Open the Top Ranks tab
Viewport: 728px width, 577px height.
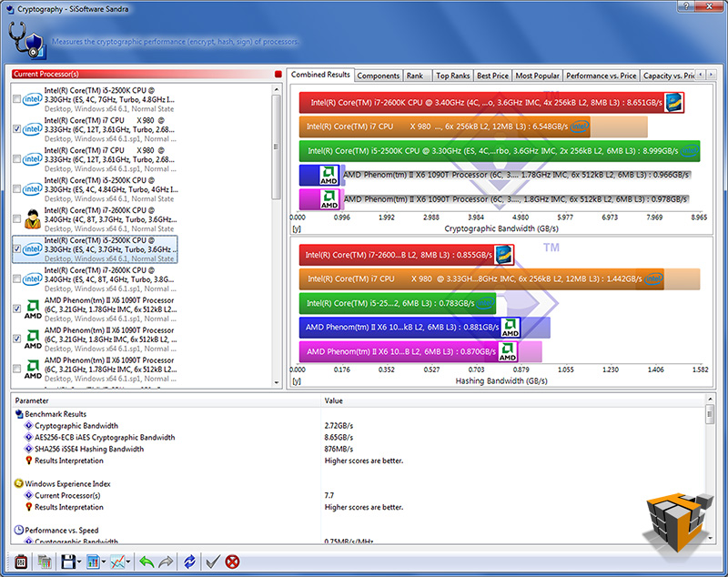tap(453, 76)
